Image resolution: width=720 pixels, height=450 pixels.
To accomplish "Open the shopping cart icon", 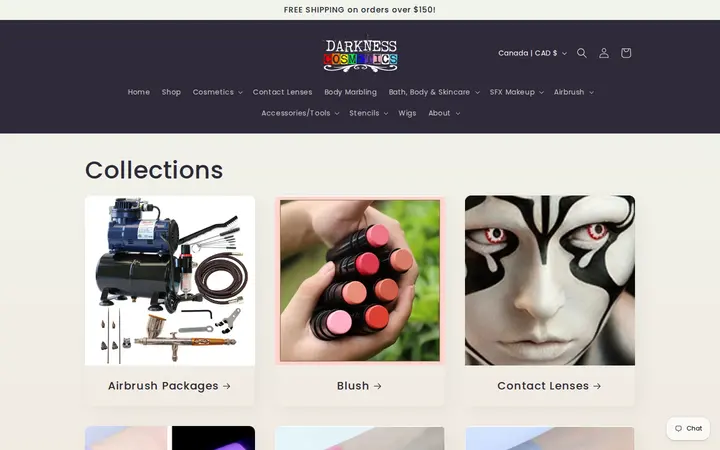I will [x=626, y=53].
